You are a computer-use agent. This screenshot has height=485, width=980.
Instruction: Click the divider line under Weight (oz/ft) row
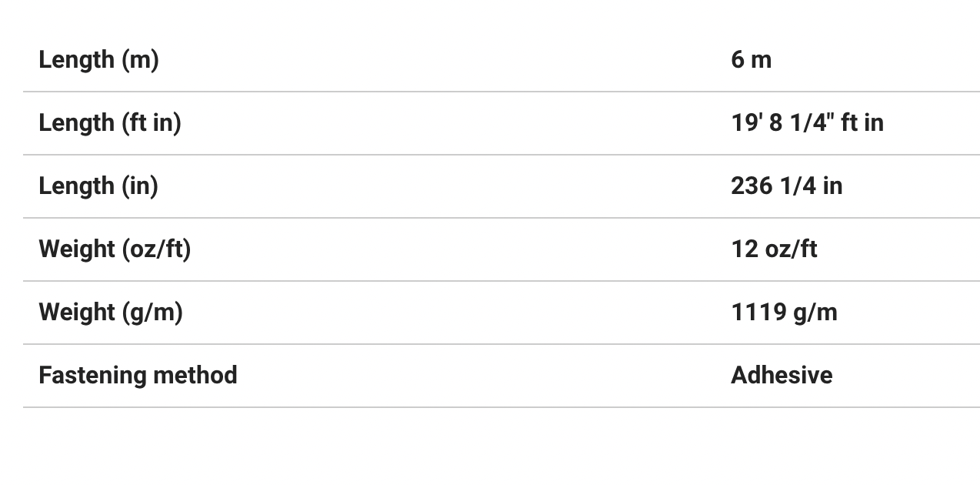(501, 281)
